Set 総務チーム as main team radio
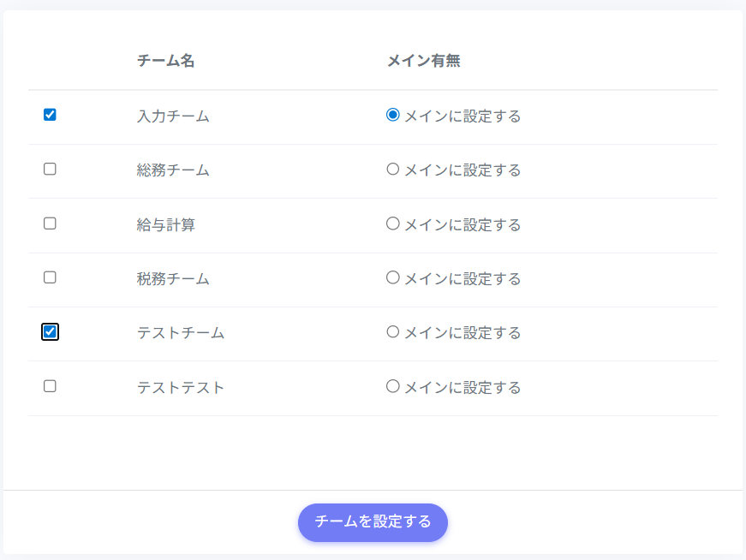The height and width of the screenshot is (560, 746). pos(393,169)
